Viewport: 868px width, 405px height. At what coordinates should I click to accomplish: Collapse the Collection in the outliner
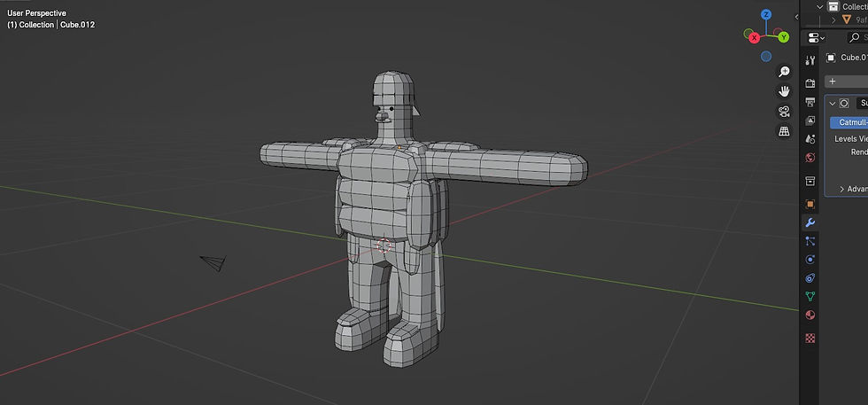(x=820, y=7)
